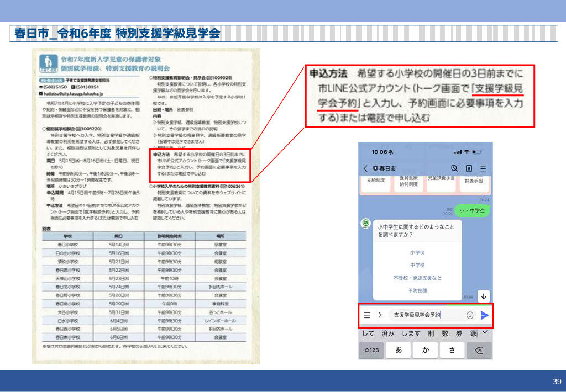This screenshot has height=392, width=566.
Task: Click the 日の出小学校 table cell
Action: click(x=67, y=253)
